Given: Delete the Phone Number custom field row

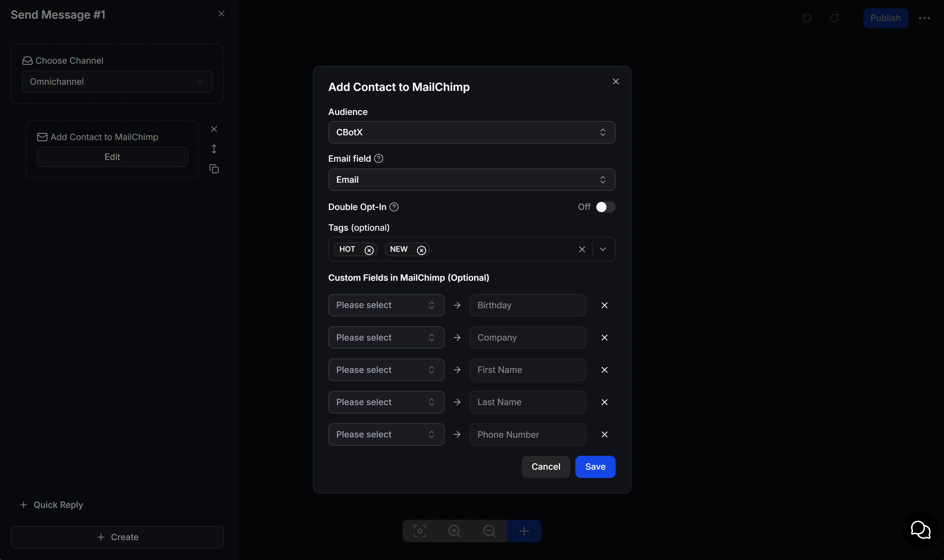Looking at the screenshot, I should pos(604,435).
